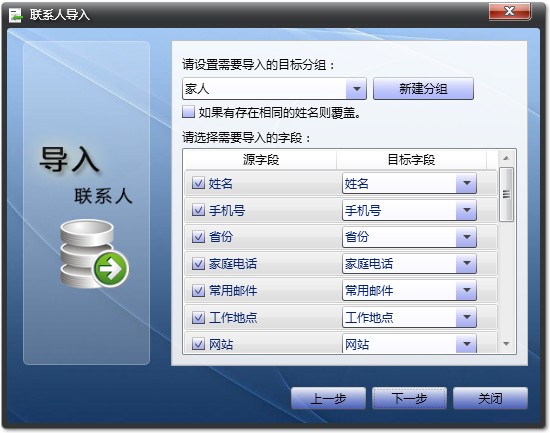Click scrollbar down arrow in field list

506,344
